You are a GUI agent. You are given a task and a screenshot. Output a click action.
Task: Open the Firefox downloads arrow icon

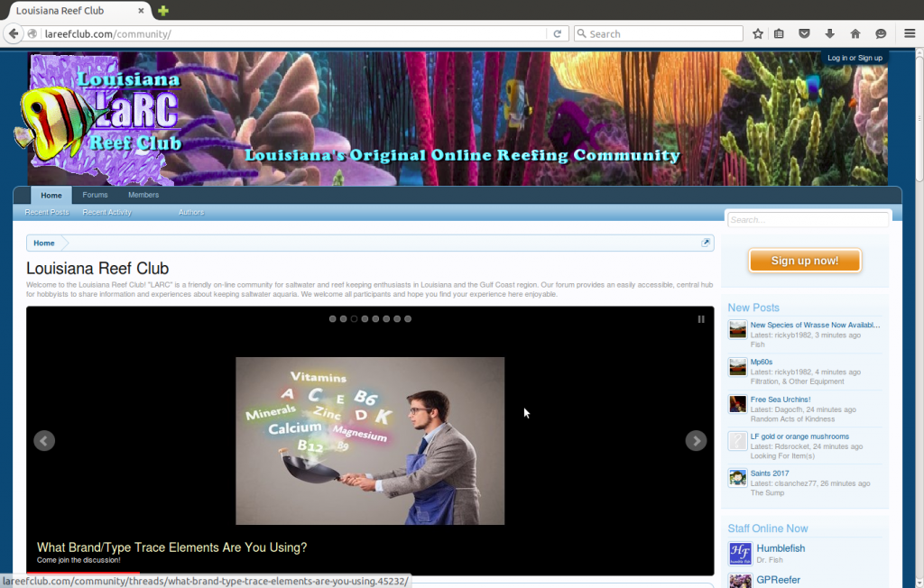[829, 33]
